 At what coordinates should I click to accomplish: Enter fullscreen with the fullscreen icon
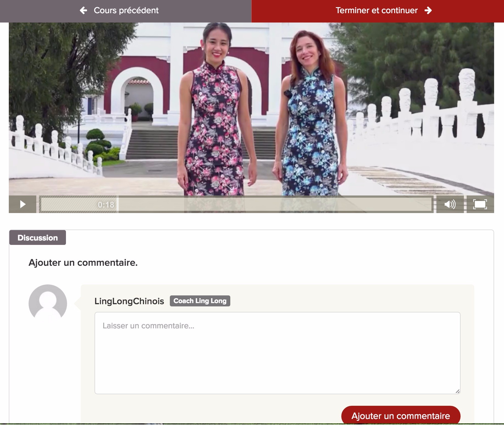click(480, 204)
